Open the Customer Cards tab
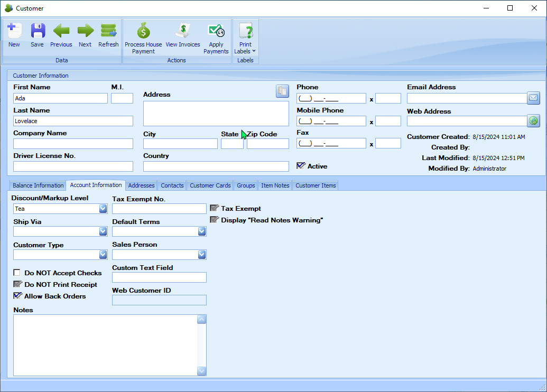The width and height of the screenshot is (547, 392). pyautogui.click(x=210, y=185)
